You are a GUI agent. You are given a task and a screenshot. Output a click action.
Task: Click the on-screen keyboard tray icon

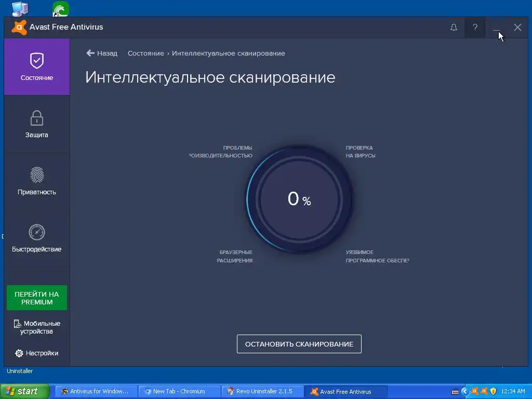tap(455, 392)
